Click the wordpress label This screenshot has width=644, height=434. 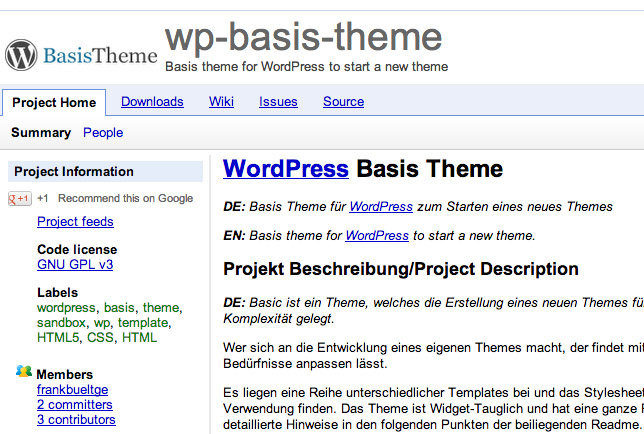[x=66, y=308]
